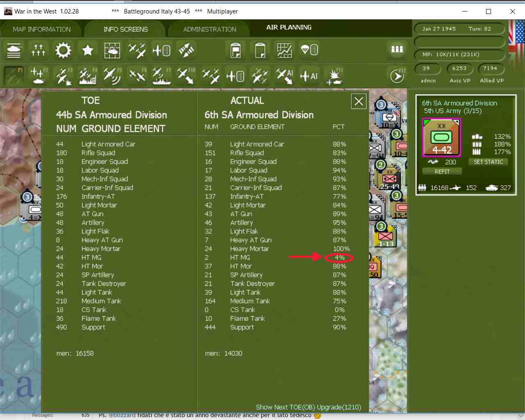The height and width of the screenshot is (420, 525).
Task: Click the filled document report icon
Action: pyautogui.click(x=235, y=50)
